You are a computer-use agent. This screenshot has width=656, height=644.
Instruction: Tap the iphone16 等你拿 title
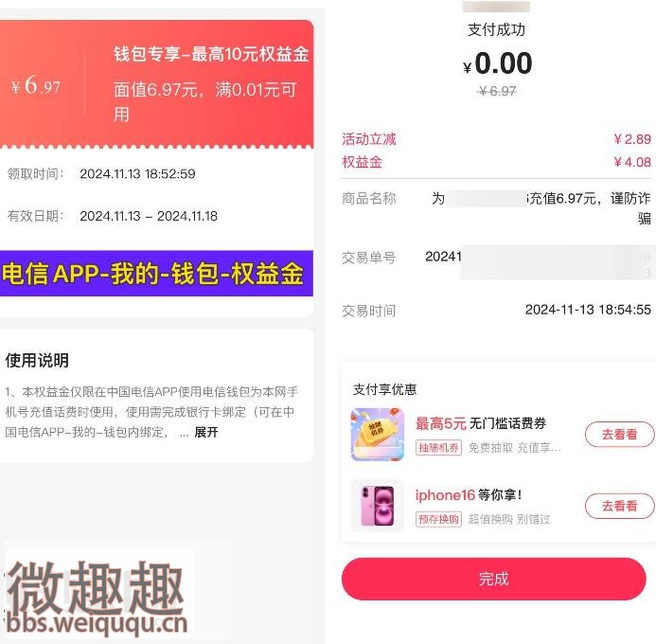[x=469, y=495]
